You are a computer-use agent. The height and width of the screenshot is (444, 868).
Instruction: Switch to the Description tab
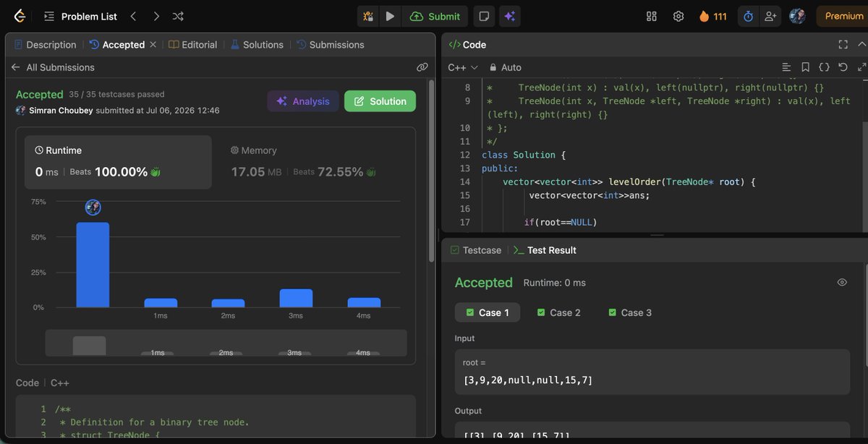coord(45,45)
